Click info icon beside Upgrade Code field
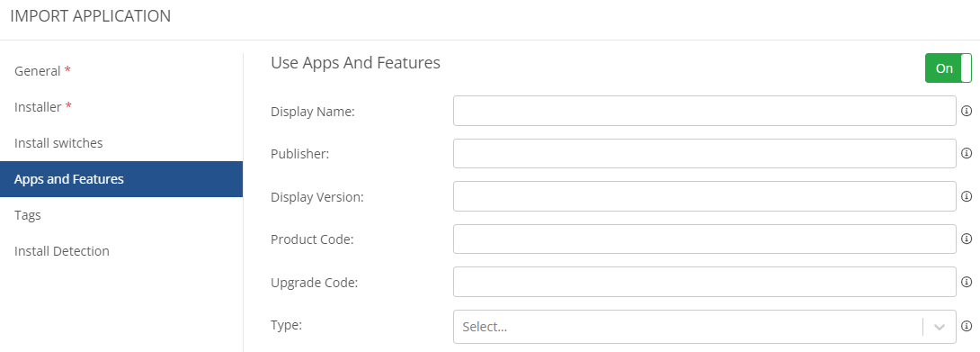980x352 pixels. (967, 282)
